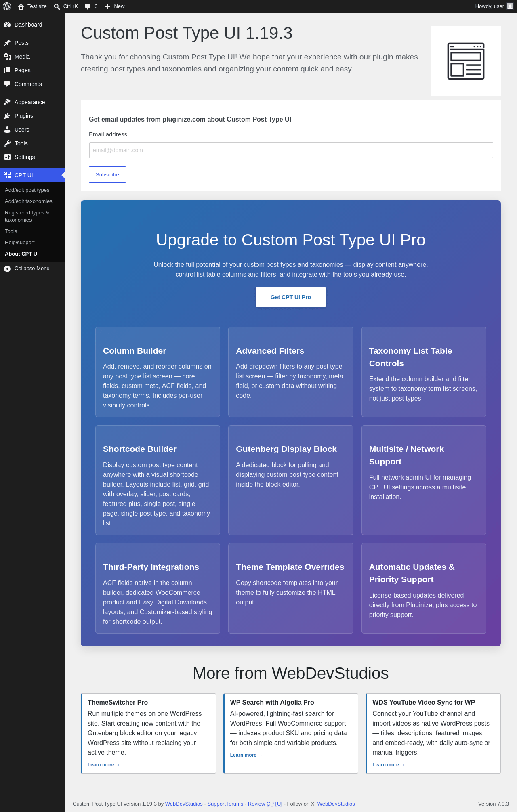517x812 pixels.
Task: Click the Appearance paintbrush icon
Action: click(x=7, y=102)
